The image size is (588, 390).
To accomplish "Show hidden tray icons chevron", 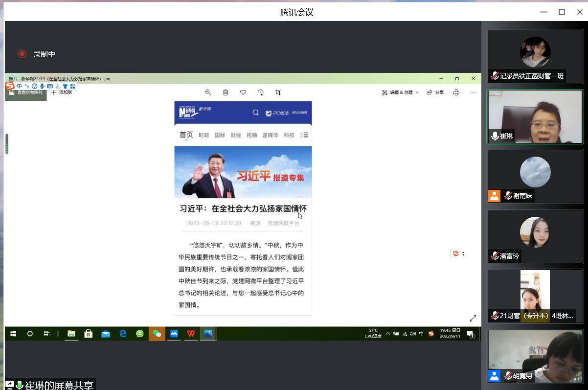I will pyautogui.click(x=388, y=334).
